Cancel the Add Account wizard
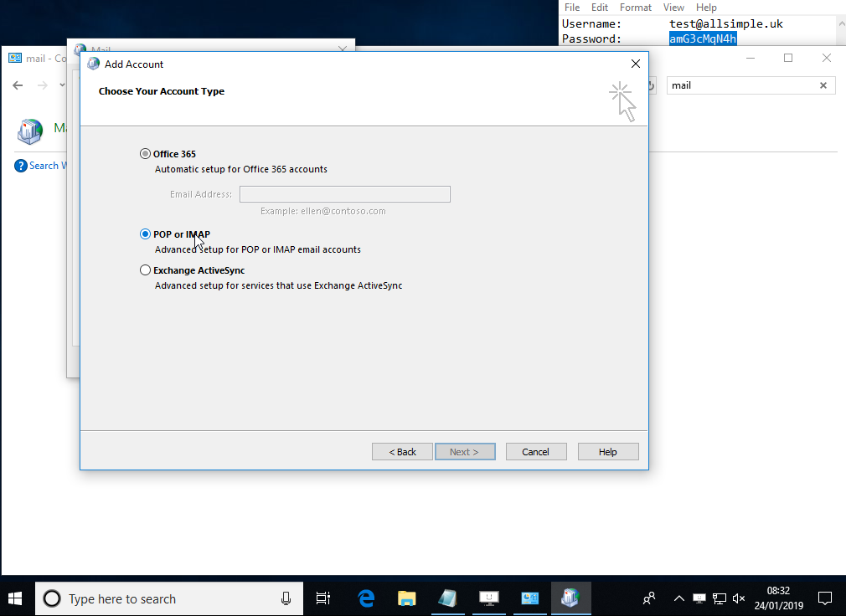This screenshot has height=616, width=846. [x=535, y=452]
